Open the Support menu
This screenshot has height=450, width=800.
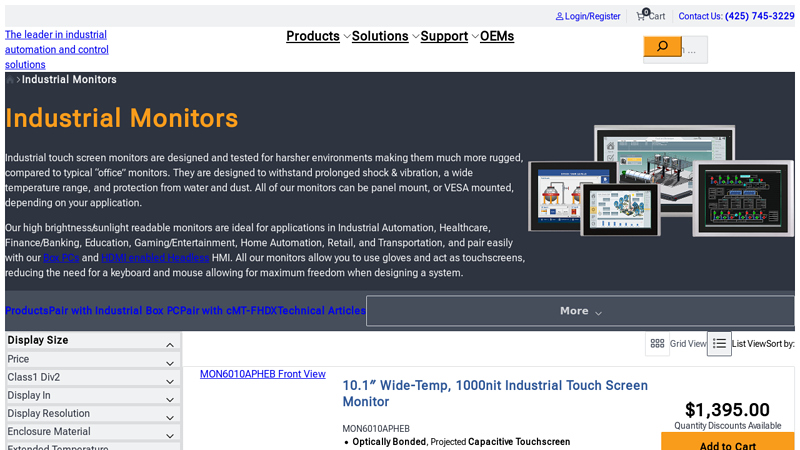click(x=444, y=36)
